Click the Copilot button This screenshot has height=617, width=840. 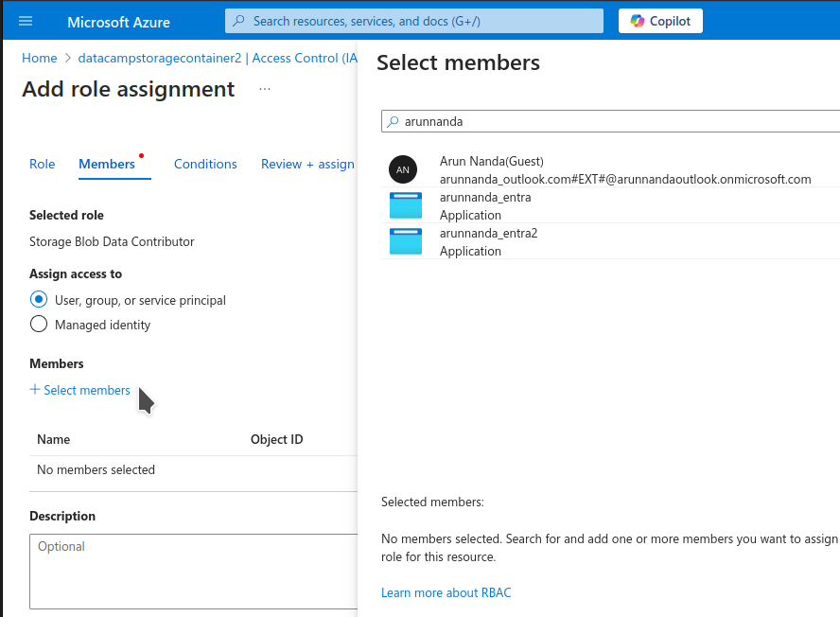(x=660, y=21)
